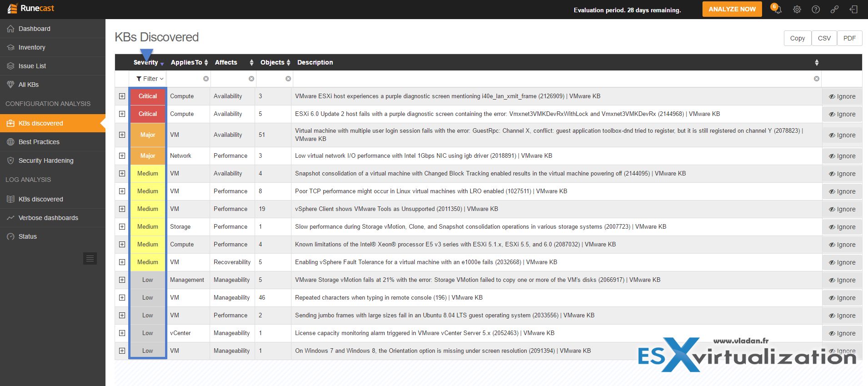Export the table as CSV

(x=824, y=38)
